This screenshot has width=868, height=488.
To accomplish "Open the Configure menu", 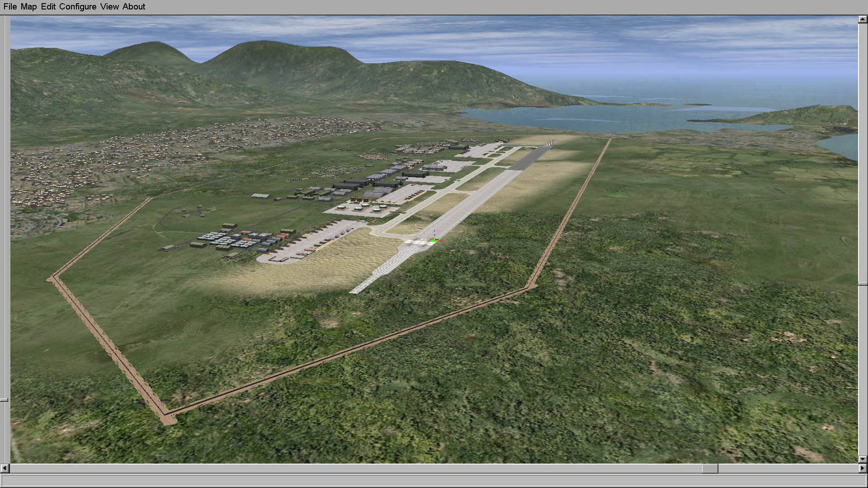I will click(78, 7).
